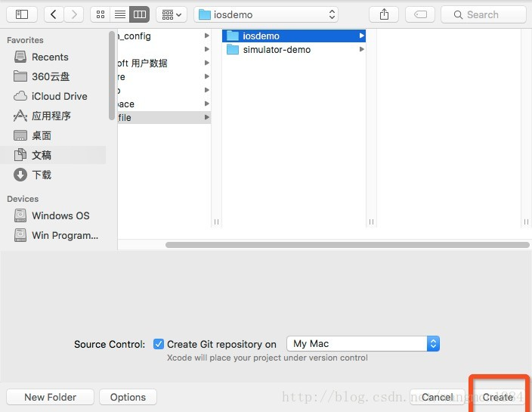Switch to icon view

tap(101, 14)
